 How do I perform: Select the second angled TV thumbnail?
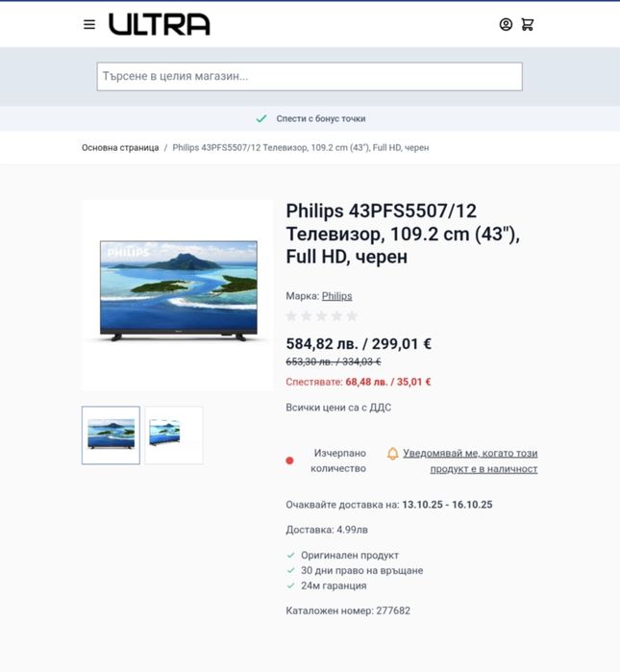[x=174, y=435]
